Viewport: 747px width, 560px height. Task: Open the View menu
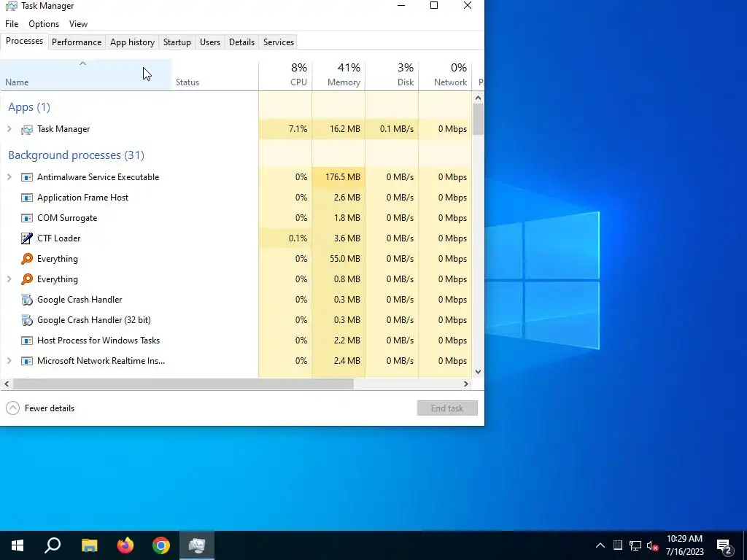[78, 24]
